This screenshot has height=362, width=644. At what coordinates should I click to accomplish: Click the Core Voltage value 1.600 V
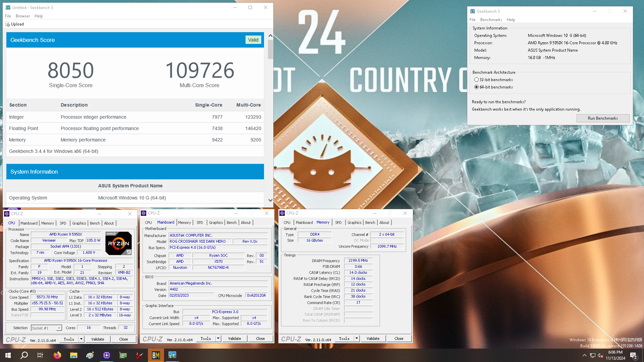tap(89, 253)
